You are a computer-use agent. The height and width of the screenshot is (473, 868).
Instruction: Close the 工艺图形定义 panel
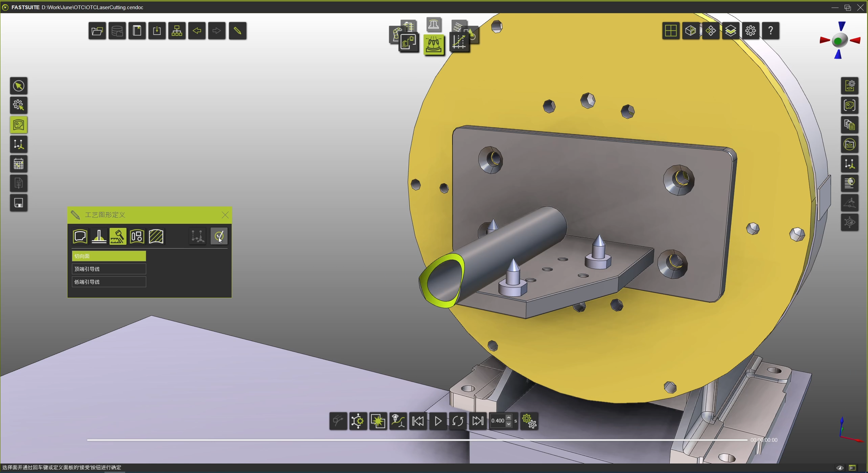point(225,215)
